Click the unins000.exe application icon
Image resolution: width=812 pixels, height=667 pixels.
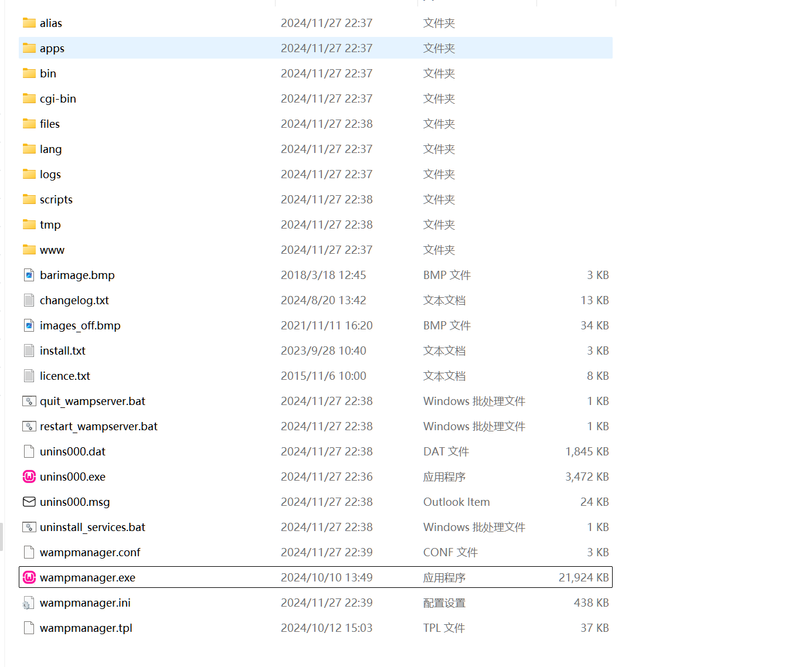click(29, 477)
